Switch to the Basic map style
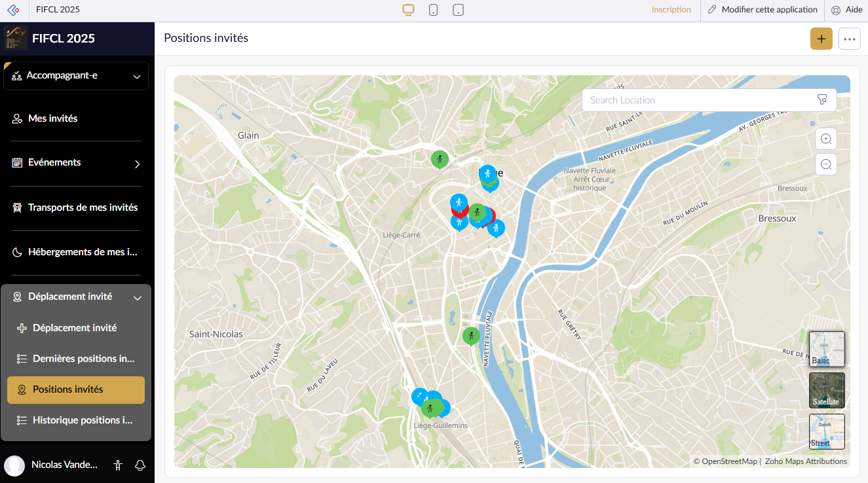The height and width of the screenshot is (483, 868). (827, 349)
